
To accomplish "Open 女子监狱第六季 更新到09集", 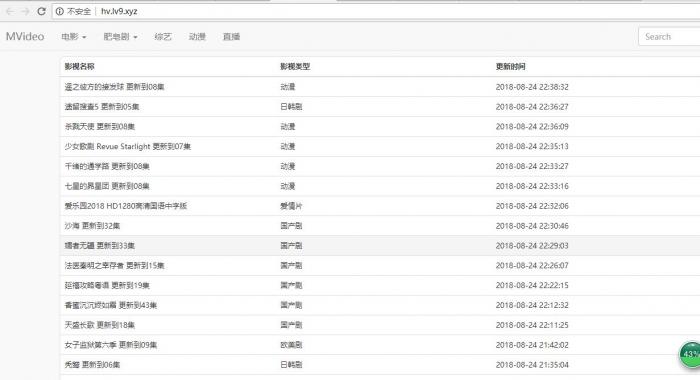I will click(x=111, y=345).
